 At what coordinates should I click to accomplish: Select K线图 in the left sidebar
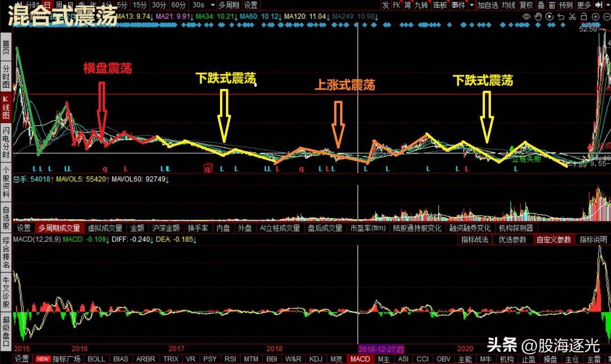[x=6, y=108]
